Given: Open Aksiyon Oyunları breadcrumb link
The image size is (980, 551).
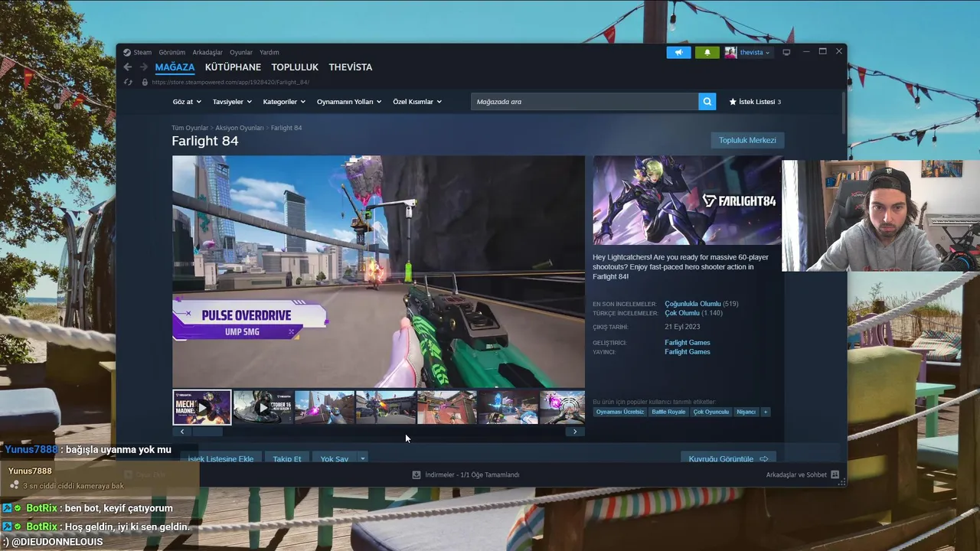Looking at the screenshot, I should [x=240, y=128].
